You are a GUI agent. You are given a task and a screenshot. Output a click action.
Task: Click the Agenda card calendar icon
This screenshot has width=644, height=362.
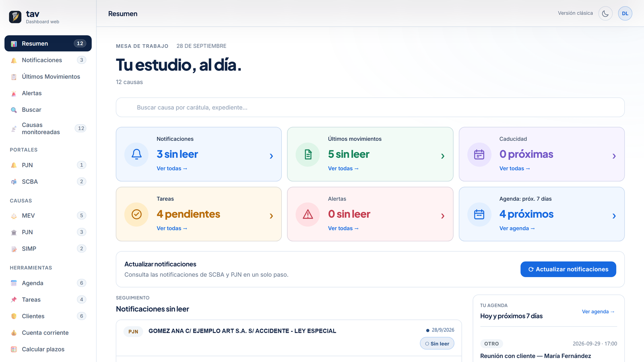(x=479, y=214)
